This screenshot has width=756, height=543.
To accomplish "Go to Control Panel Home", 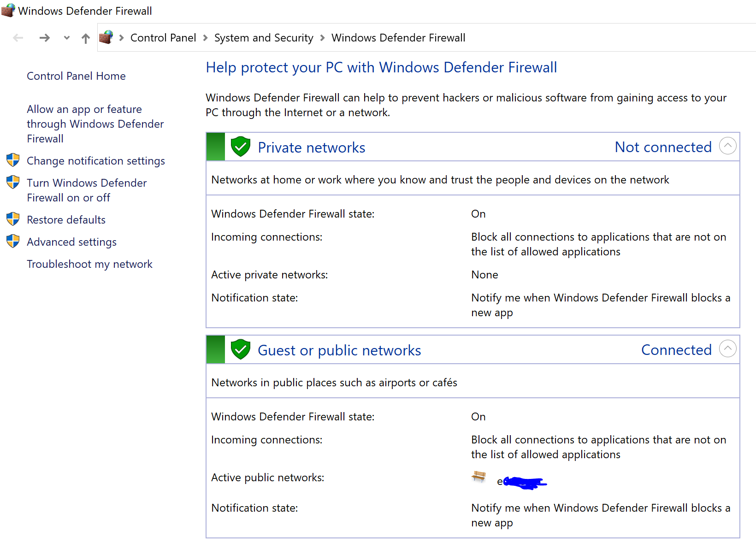I will [x=76, y=76].
